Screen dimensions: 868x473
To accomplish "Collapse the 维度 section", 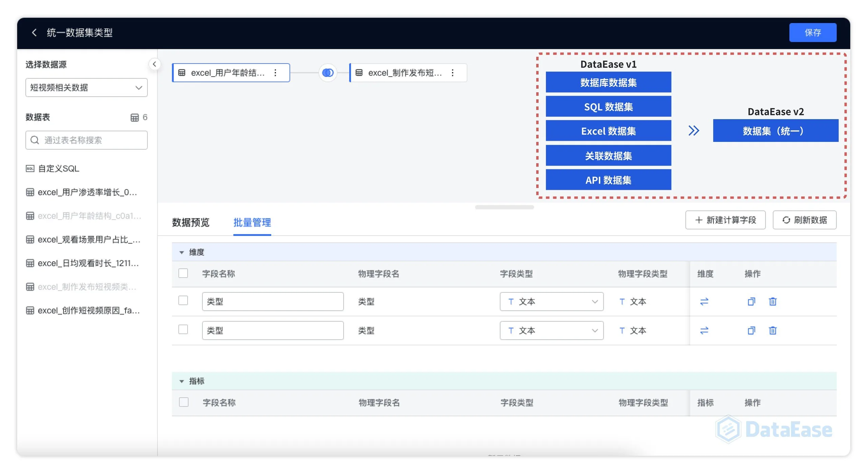I will point(182,252).
